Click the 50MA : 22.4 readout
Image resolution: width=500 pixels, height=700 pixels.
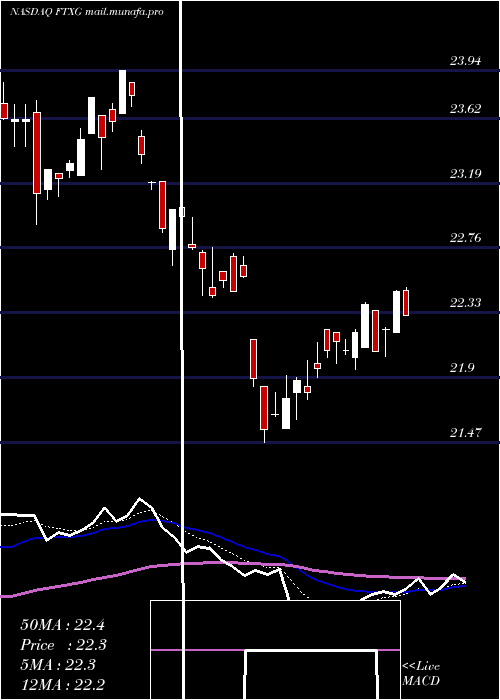pos(62,625)
